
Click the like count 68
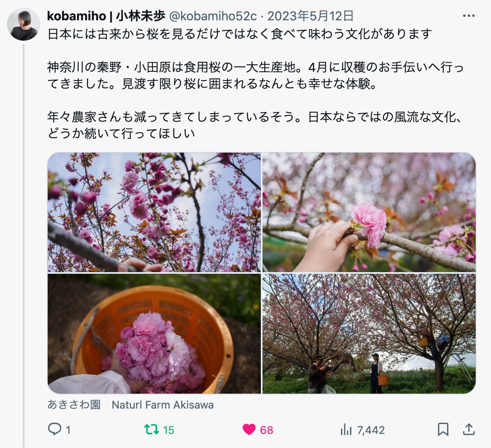tap(267, 430)
